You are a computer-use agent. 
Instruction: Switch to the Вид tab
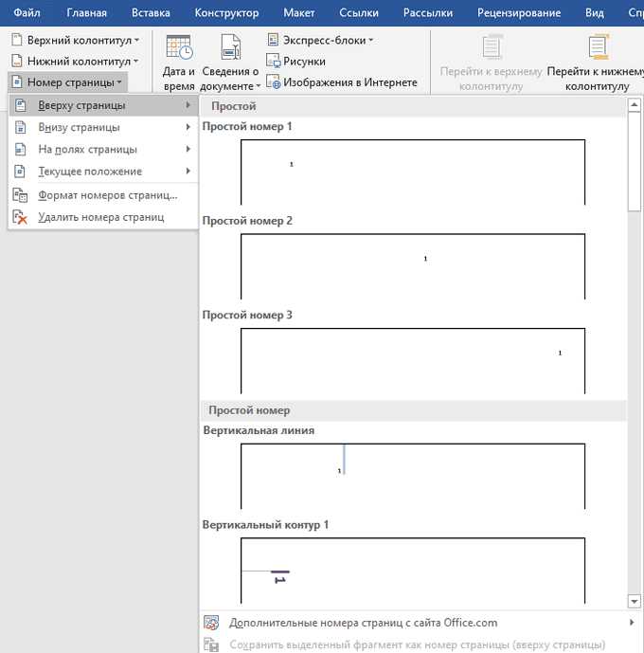point(595,13)
